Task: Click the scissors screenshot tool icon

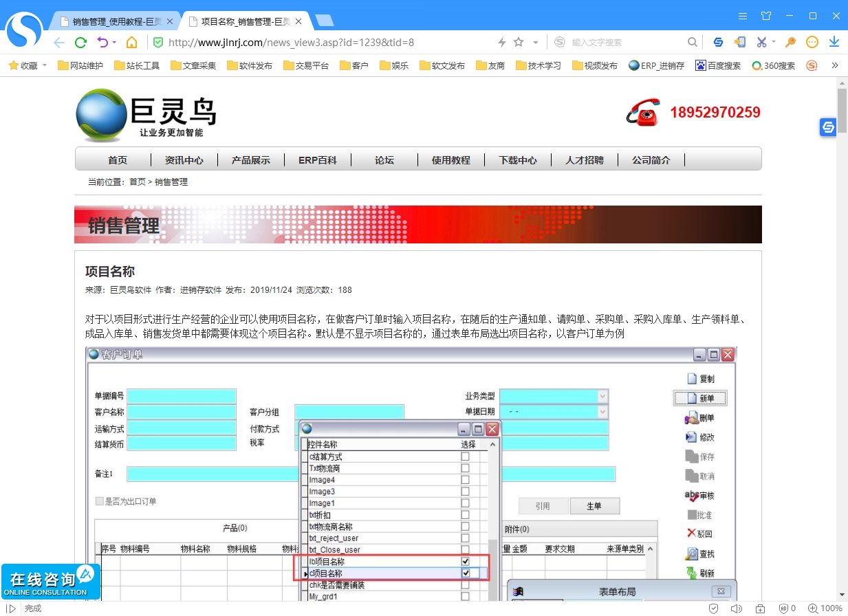Action: pyautogui.click(x=761, y=43)
